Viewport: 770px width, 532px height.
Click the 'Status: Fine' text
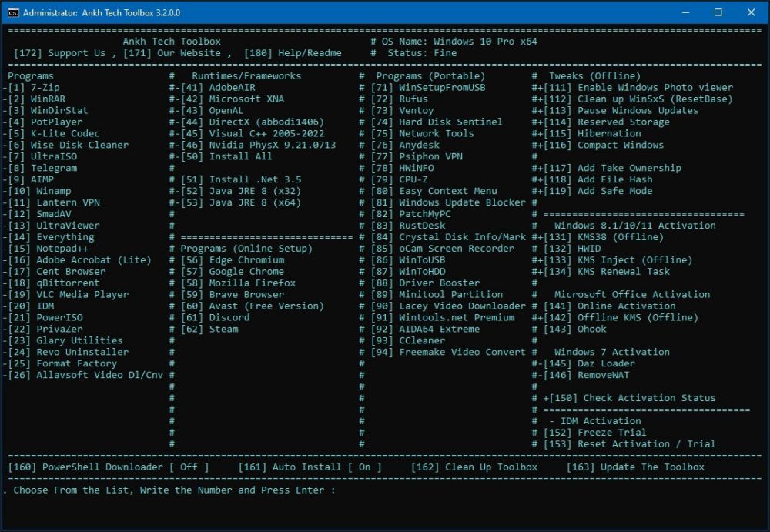422,53
